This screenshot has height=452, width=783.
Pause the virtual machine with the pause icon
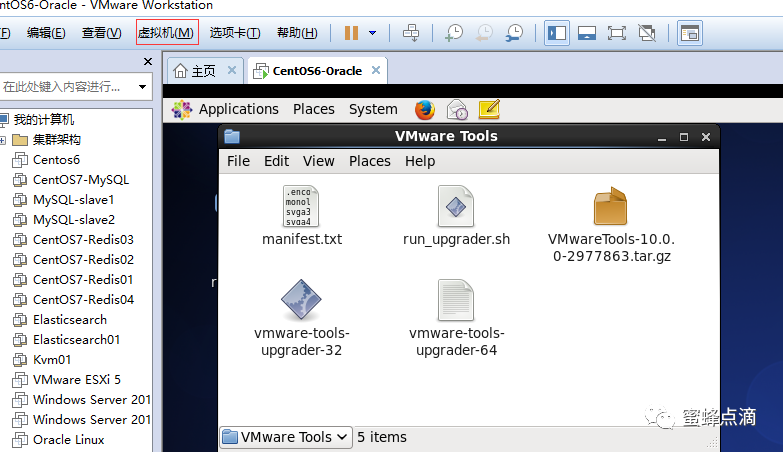pyautogui.click(x=351, y=33)
